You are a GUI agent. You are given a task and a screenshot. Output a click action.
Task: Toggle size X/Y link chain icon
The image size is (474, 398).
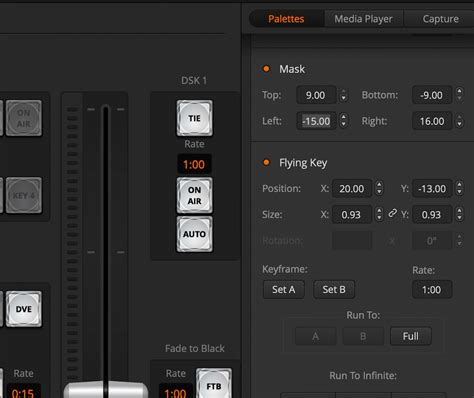[393, 213]
